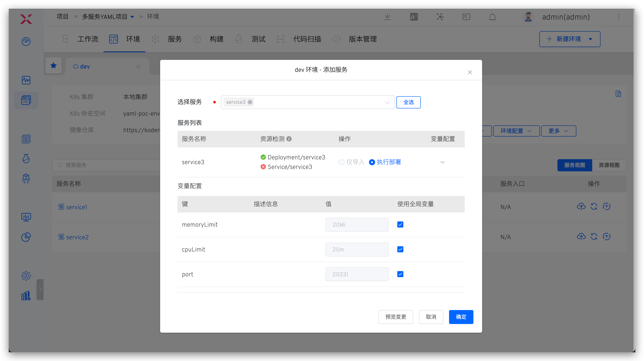Open the 环境配置 dropdown

(x=516, y=131)
